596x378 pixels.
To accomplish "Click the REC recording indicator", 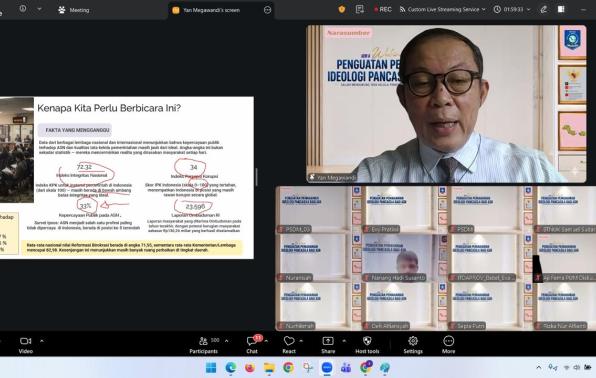I will (383, 9).
